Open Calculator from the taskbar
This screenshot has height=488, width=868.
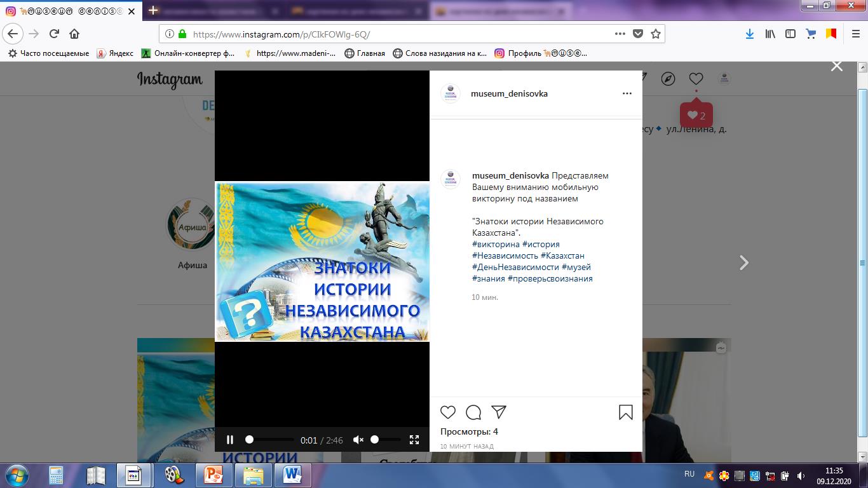coord(56,475)
